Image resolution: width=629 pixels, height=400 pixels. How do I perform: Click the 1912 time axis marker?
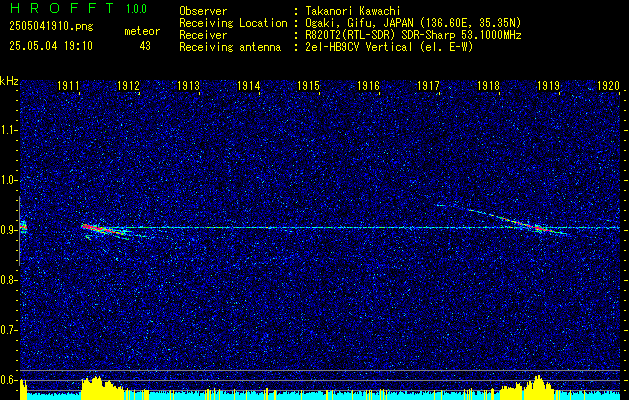[x=128, y=85]
